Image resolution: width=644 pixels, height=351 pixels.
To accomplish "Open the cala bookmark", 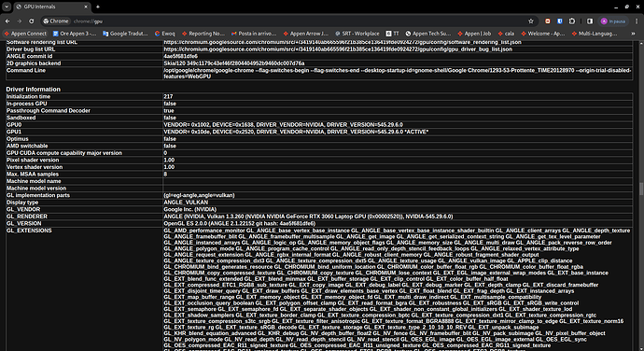I will click(x=506, y=34).
